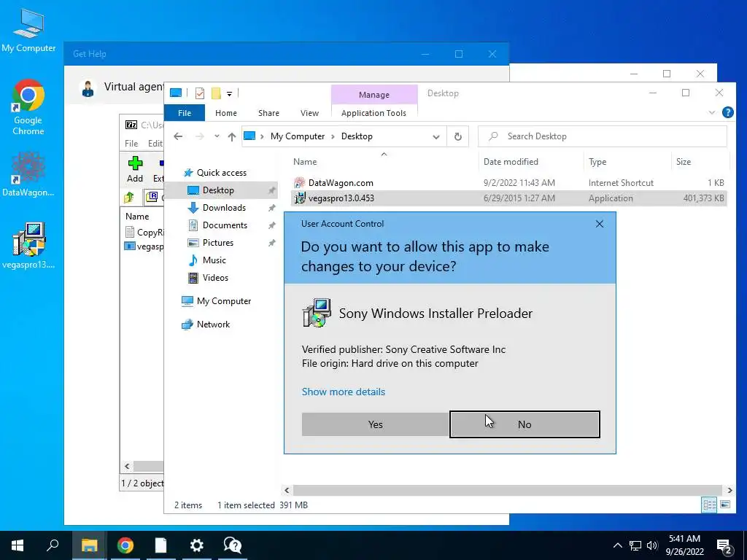Open File menu in 7-Zip window

[x=131, y=144]
